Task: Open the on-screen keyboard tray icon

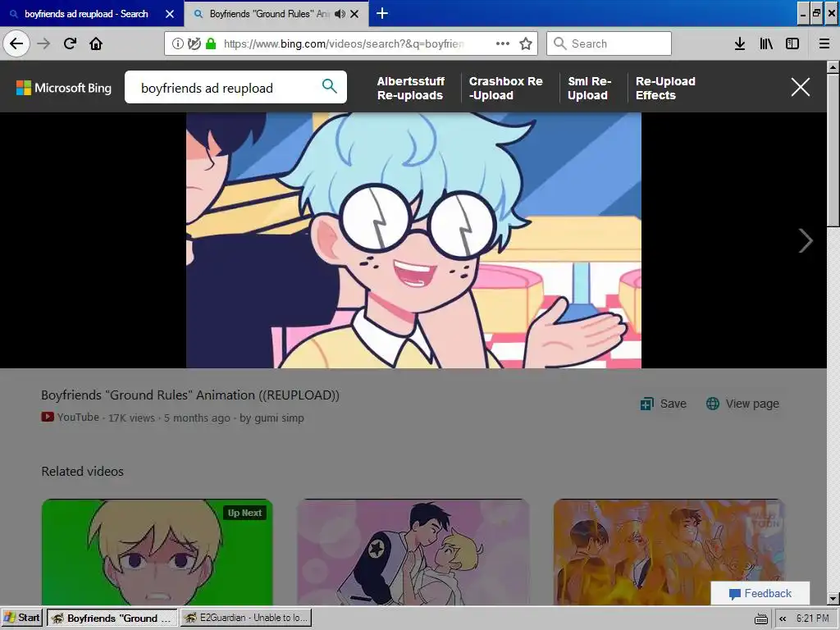Action: [760, 619]
